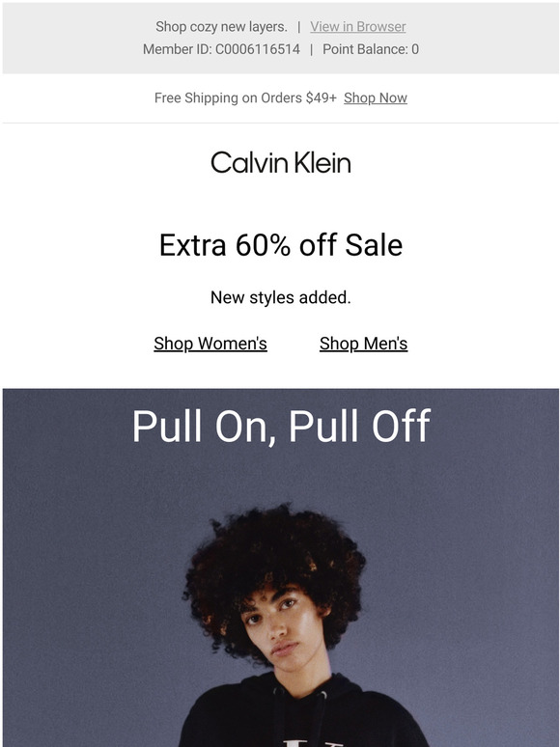Click the Calvin Klein logo
Viewport: 560px width, 747px height.
pyautogui.click(x=281, y=162)
